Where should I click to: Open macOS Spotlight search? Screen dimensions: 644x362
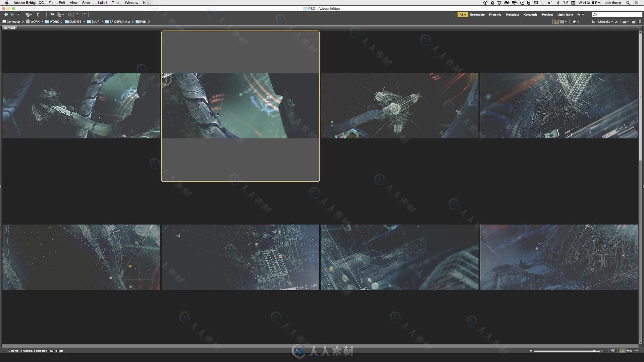[x=628, y=3]
